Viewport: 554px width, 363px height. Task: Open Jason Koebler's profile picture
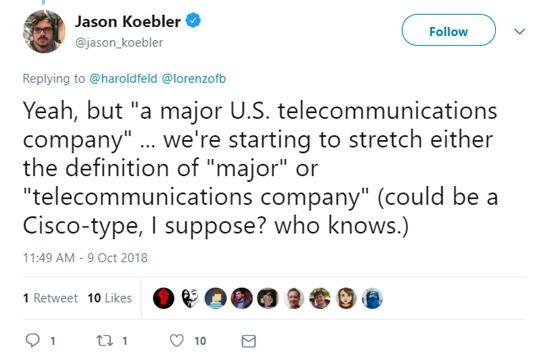pos(44,31)
